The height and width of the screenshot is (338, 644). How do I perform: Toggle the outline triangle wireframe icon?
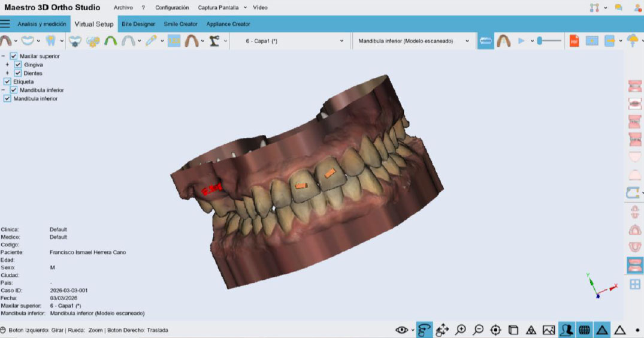[x=620, y=330]
